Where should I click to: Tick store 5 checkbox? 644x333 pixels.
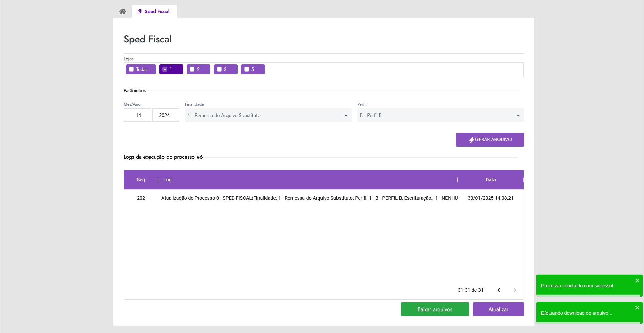247,69
